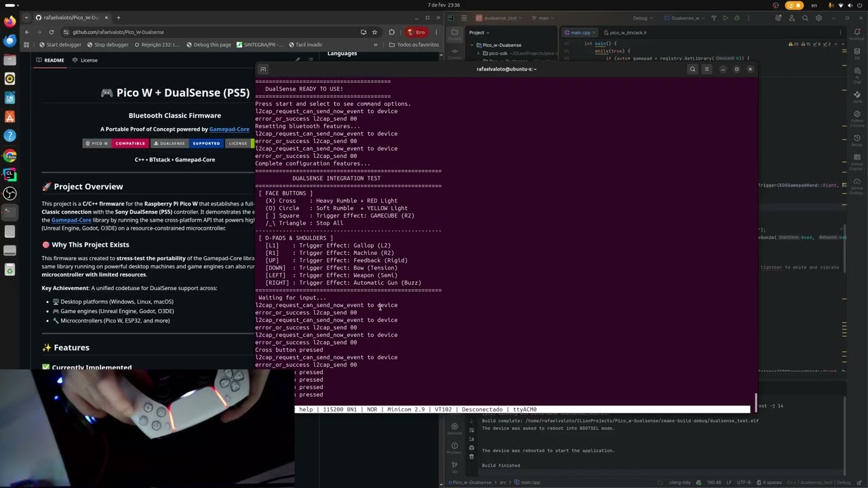Screen dimensions: 868x488
Task: Reload the GitHub page in Chrome
Action: (52, 32)
